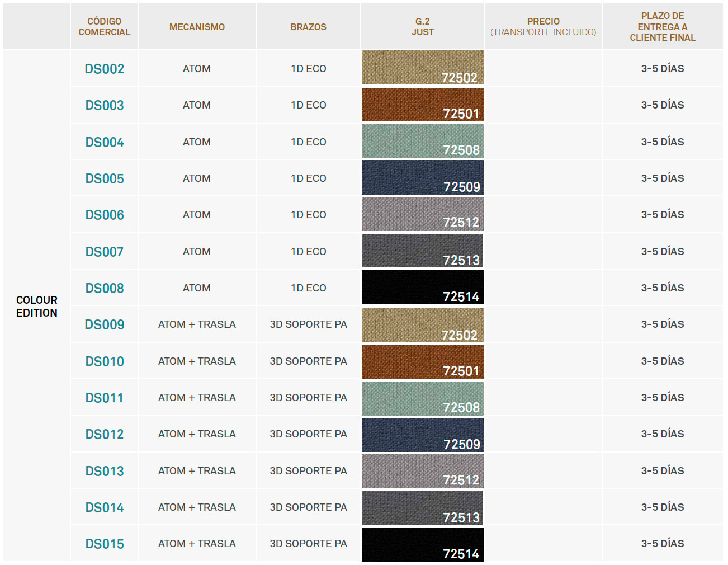Click 3-5 DÍAS delivery cell in row DS015
This screenshot has height=565, width=728.
(x=663, y=544)
